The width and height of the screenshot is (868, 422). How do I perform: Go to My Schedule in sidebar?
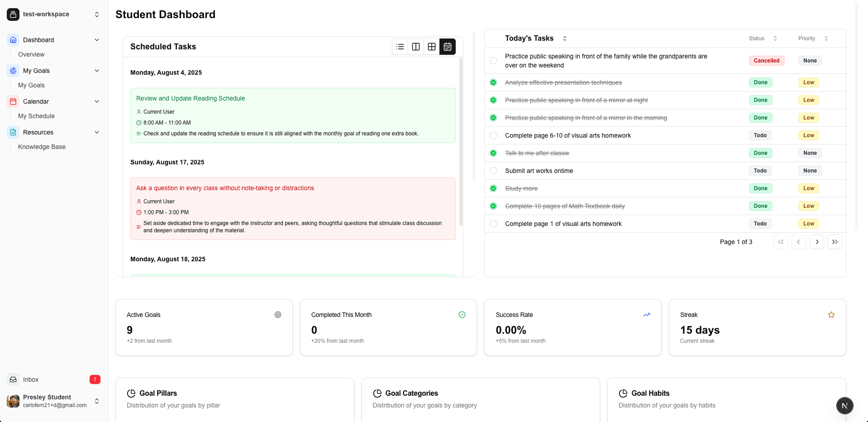36,116
